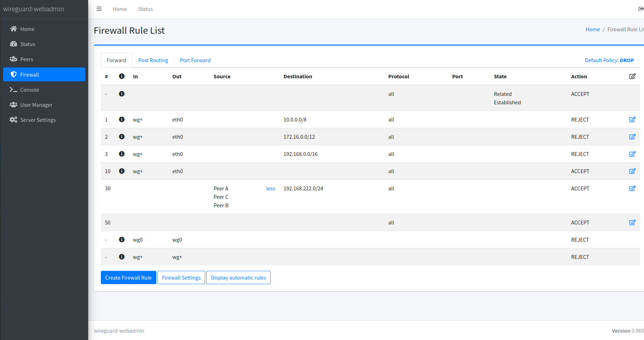
Task: Click the logout icon in top bar
Action: [x=640, y=9]
